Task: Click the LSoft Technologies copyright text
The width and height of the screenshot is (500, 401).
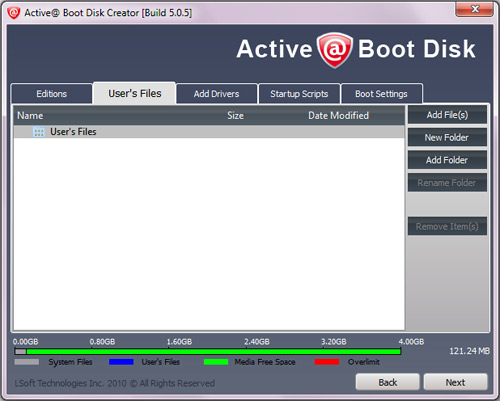Action: [x=114, y=383]
